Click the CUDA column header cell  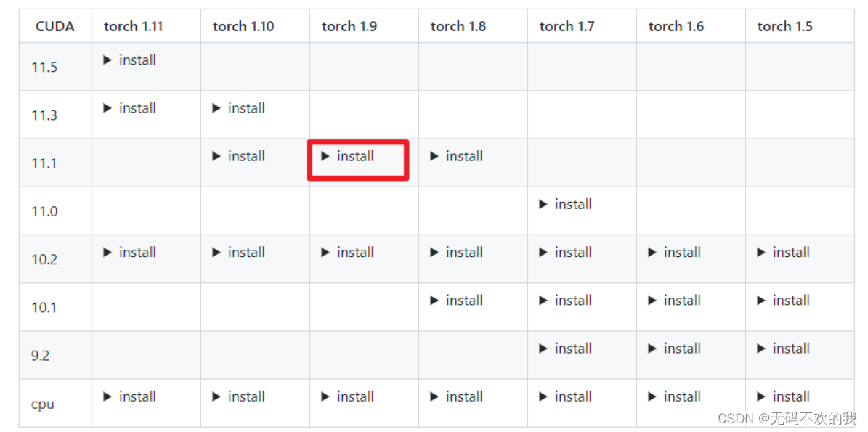tap(55, 27)
